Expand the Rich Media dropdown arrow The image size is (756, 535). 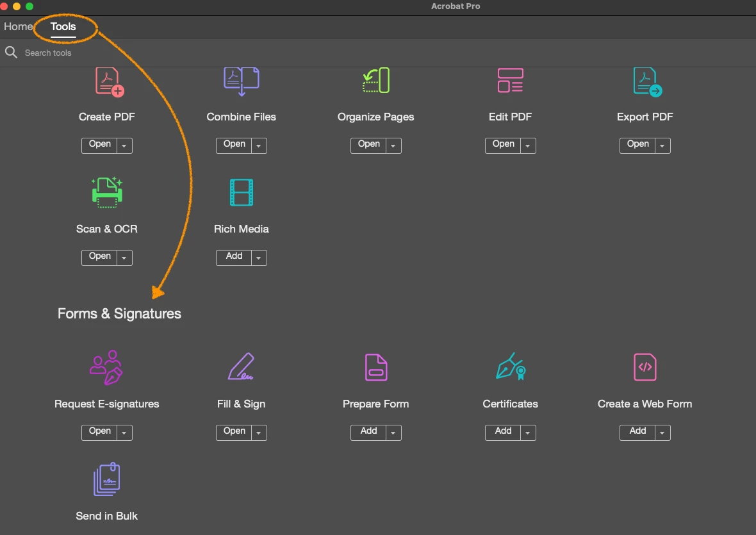[259, 258]
